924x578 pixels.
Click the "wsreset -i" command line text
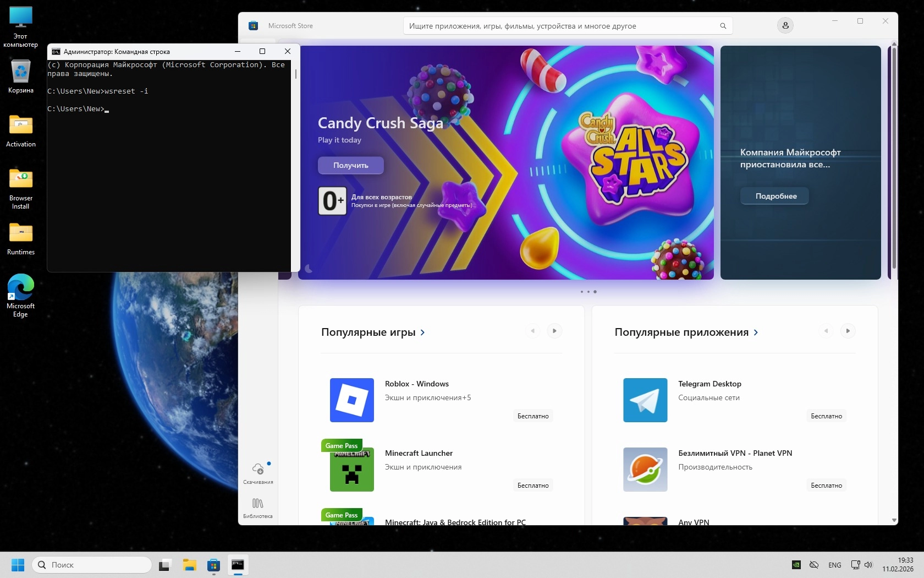127,91
